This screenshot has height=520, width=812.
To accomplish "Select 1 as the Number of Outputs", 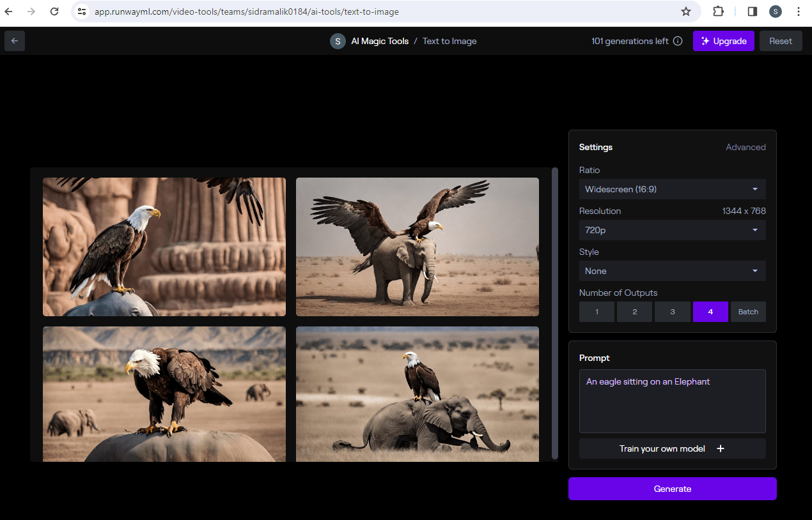I will coord(597,312).
